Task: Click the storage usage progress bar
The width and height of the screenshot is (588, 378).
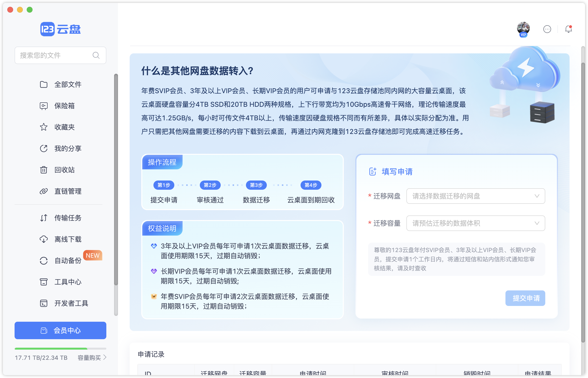Action: [60, 348]
